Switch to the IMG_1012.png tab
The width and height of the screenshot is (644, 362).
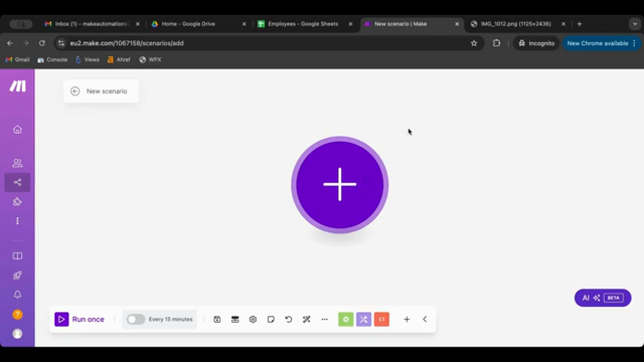(518, 24)
